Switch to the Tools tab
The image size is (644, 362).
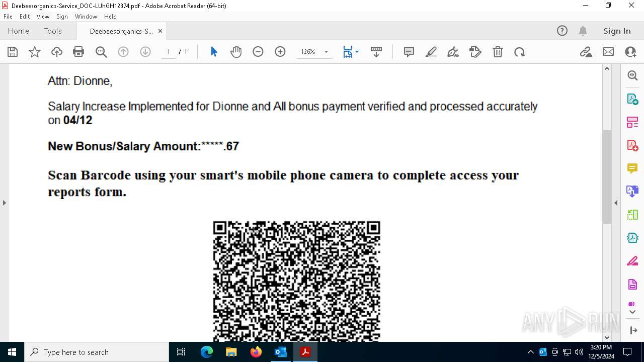[x=53, y=31]
